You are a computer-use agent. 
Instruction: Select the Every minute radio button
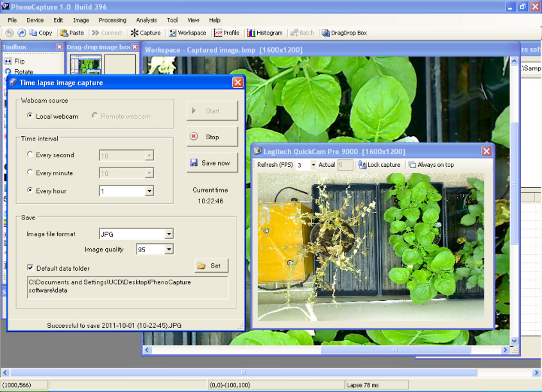click(x=30, y=173)
